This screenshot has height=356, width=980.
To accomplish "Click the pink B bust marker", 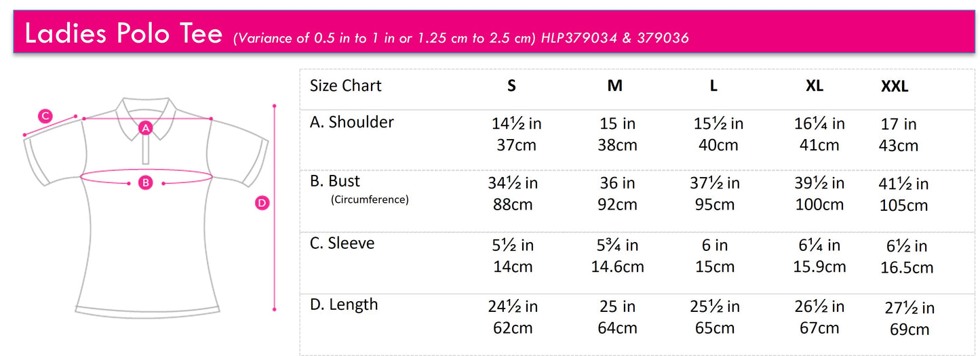I will [146, 182].
